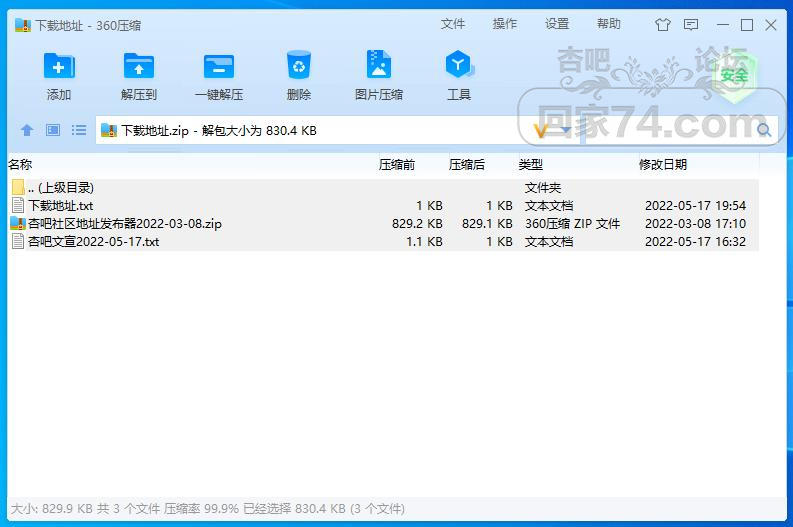
Task: Select 杏吧文宣2022-05-17.txt file name
Action: point(94,242)
